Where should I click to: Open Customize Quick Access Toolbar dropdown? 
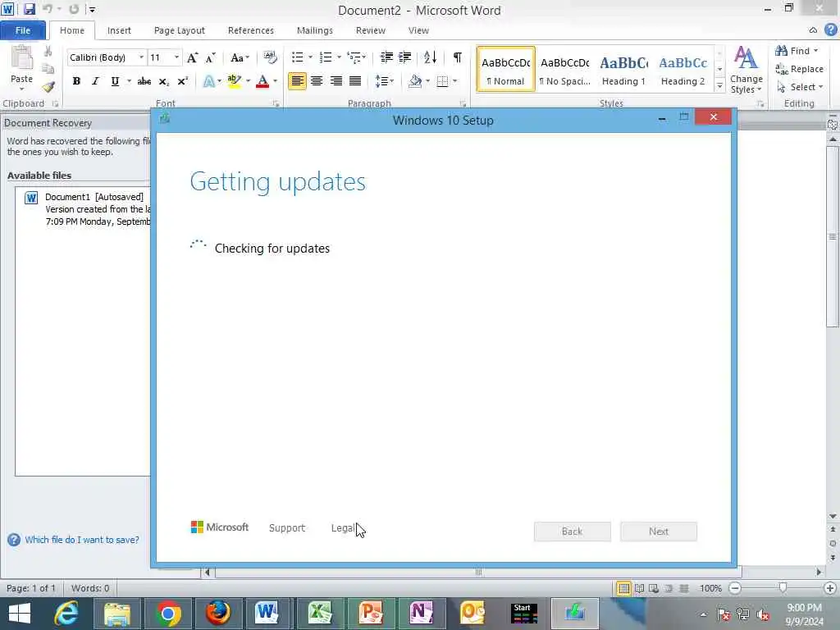pyautogui.click(x=93, y=10)
